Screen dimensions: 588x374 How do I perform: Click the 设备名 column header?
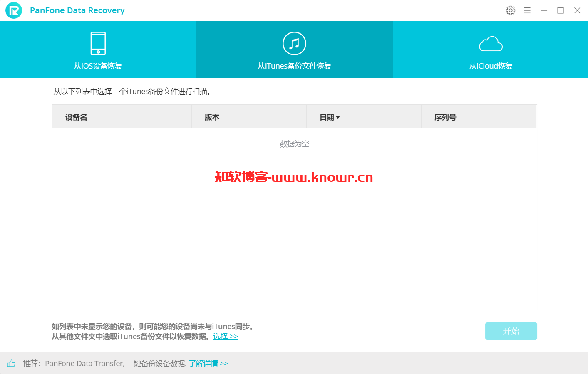(122, 117)
